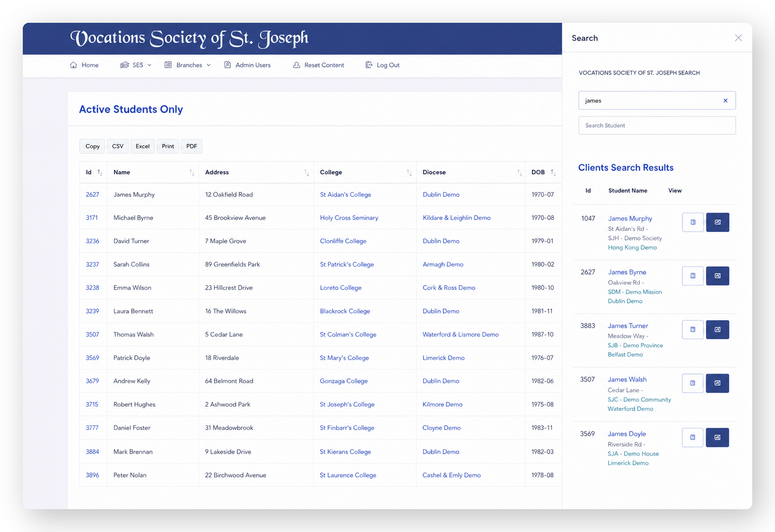Focus the 'james' search input field
The height and width of the screenshot is (532, 775).
pyautogui.click(x=657, y=101)
